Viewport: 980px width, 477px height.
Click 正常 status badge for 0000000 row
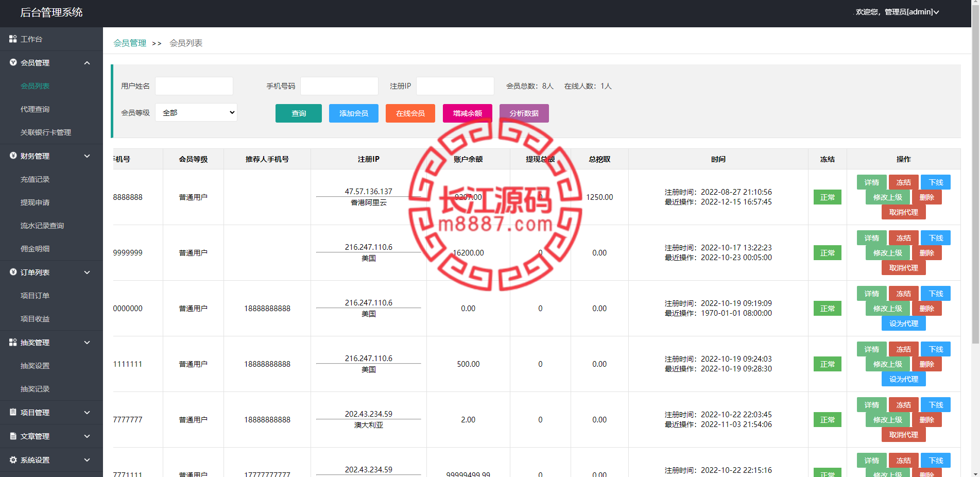[x=828, y=309]
